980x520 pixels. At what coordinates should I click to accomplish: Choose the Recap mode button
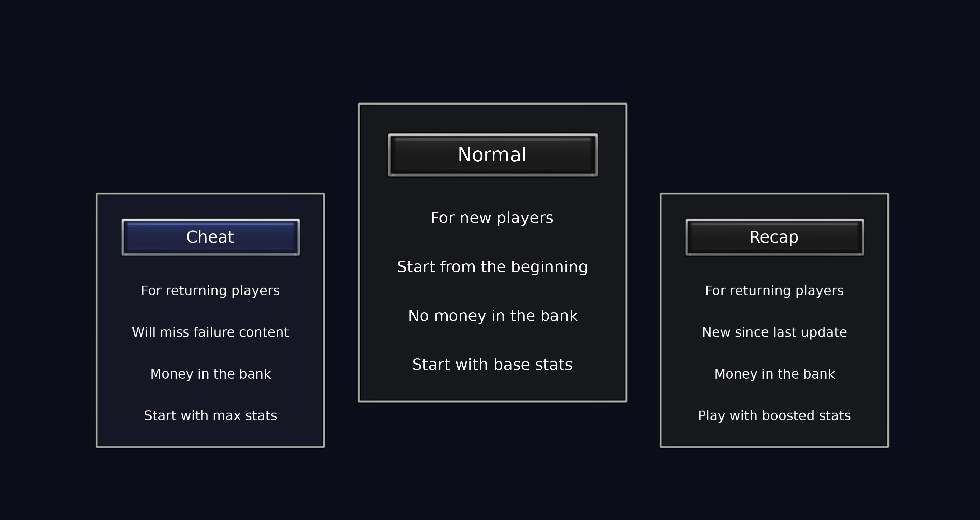tap(774, 237)
